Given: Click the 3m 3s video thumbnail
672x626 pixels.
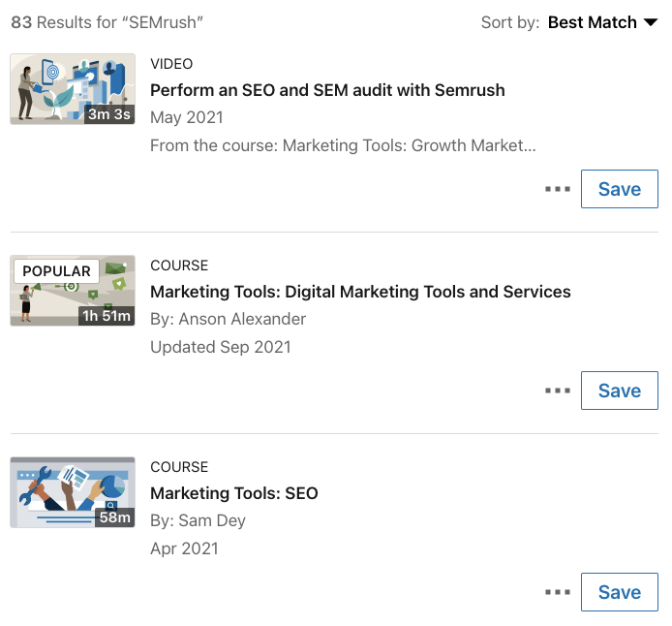Looking at the screenshot, I should click(x=73, y=89).
